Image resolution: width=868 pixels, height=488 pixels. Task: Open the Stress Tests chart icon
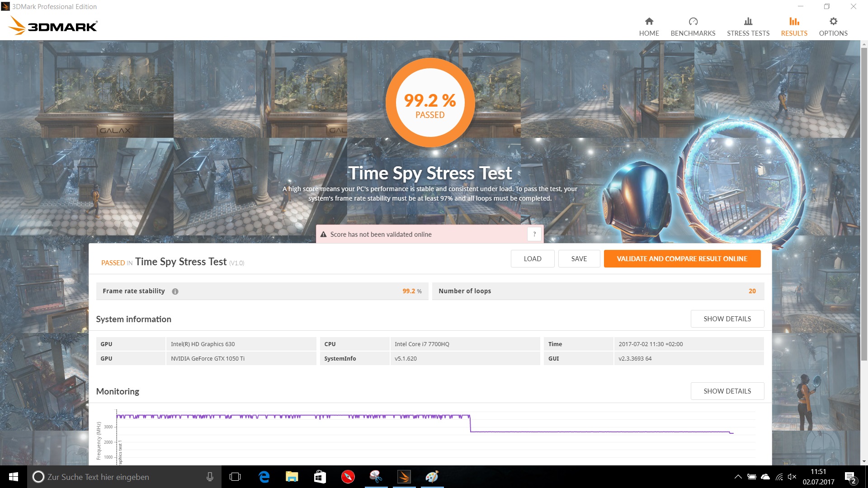pyautogui.click(x=748, y=21)
